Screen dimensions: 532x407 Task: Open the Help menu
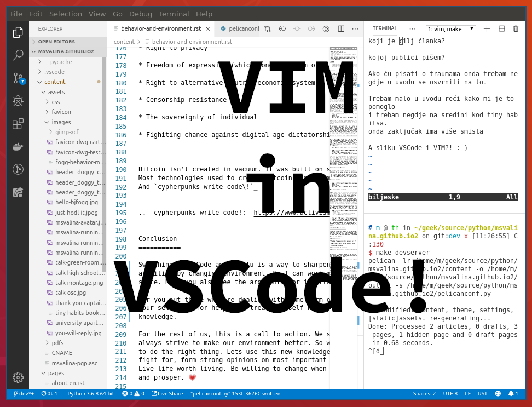click(x=204, y=14)
